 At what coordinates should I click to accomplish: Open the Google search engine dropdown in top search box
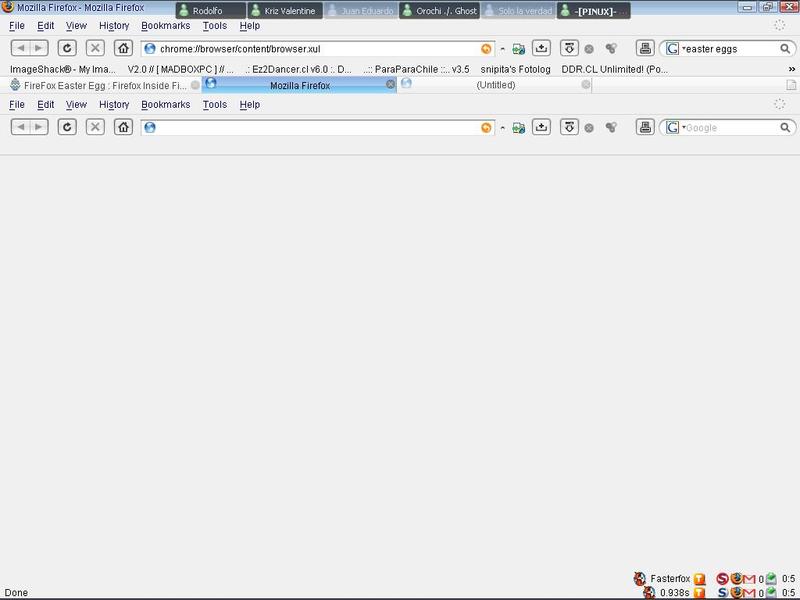(x=674, y=48)
